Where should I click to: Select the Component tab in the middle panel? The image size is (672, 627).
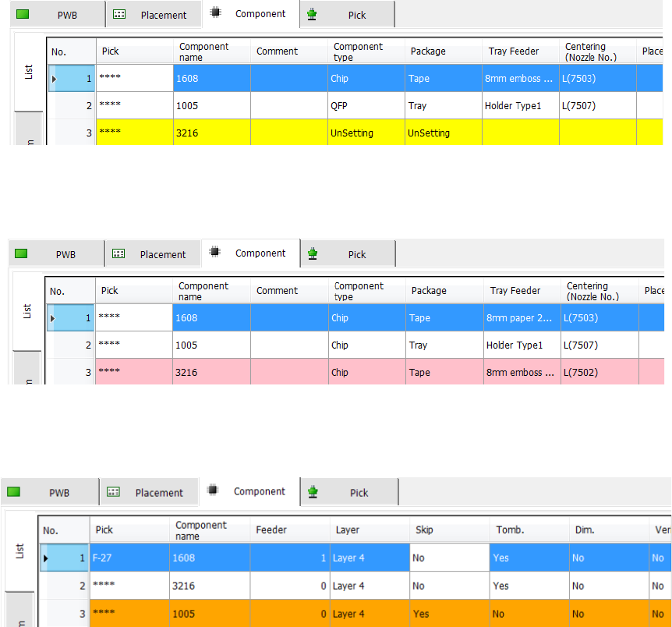[251, 253]
